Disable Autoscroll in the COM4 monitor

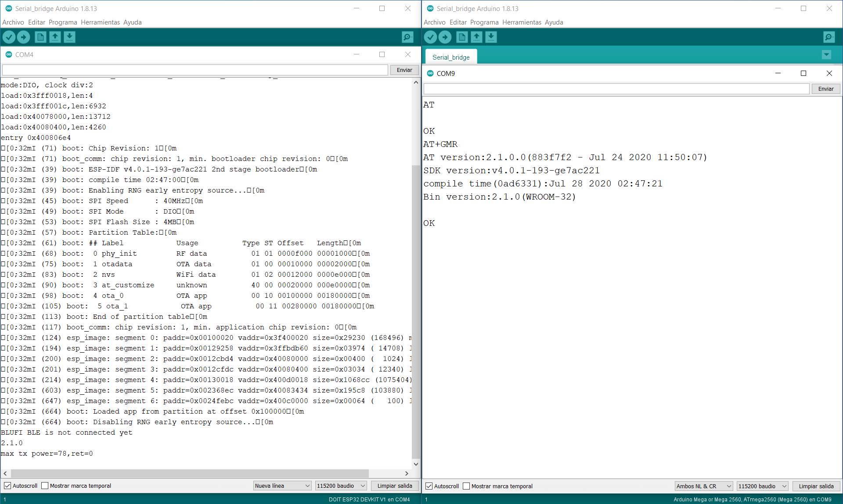point(7,486)
